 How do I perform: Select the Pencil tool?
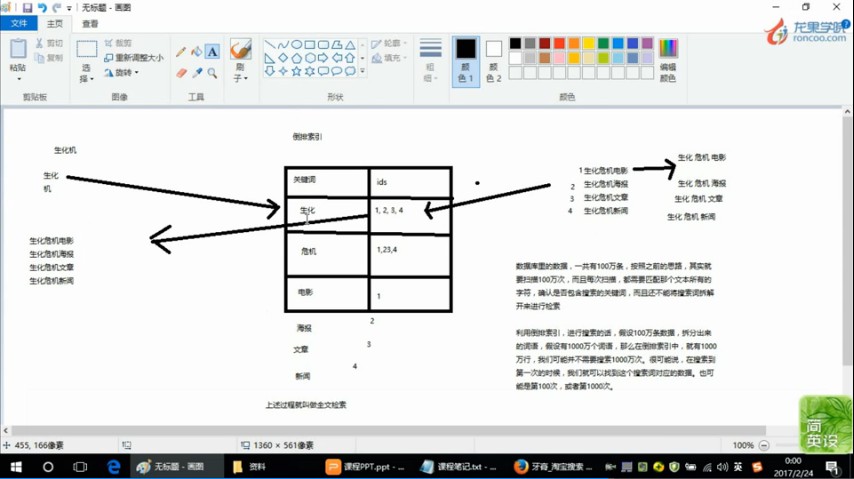(x=181, y=52)
